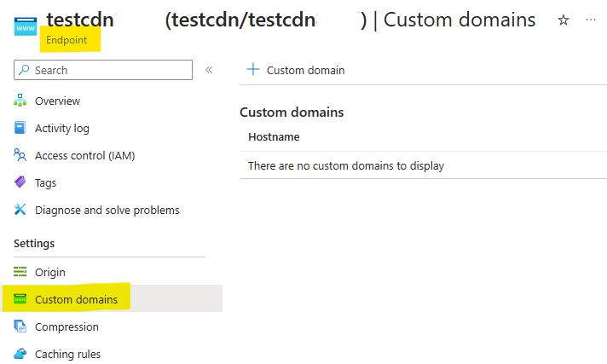Open Diagnose and solve problems
This screenshot has height=364, width=607.
tap(107, 211)
